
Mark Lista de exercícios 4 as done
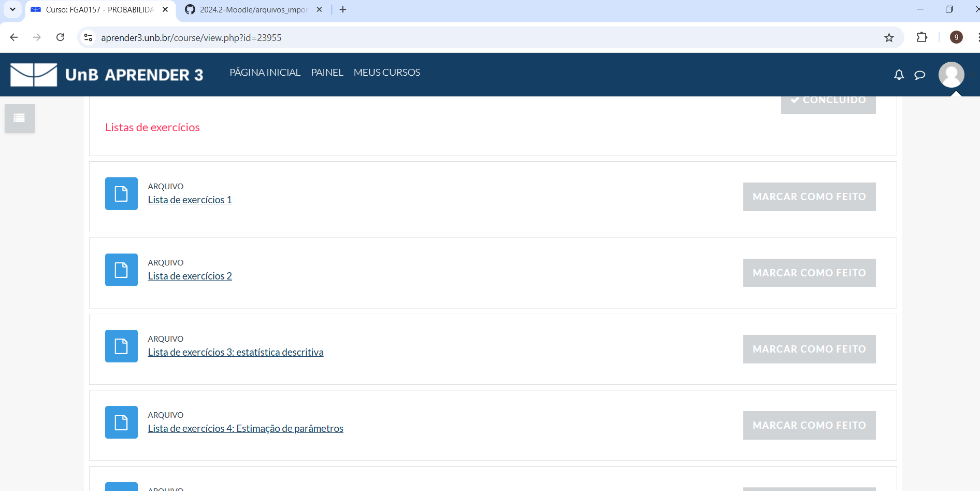pos(809,425)
